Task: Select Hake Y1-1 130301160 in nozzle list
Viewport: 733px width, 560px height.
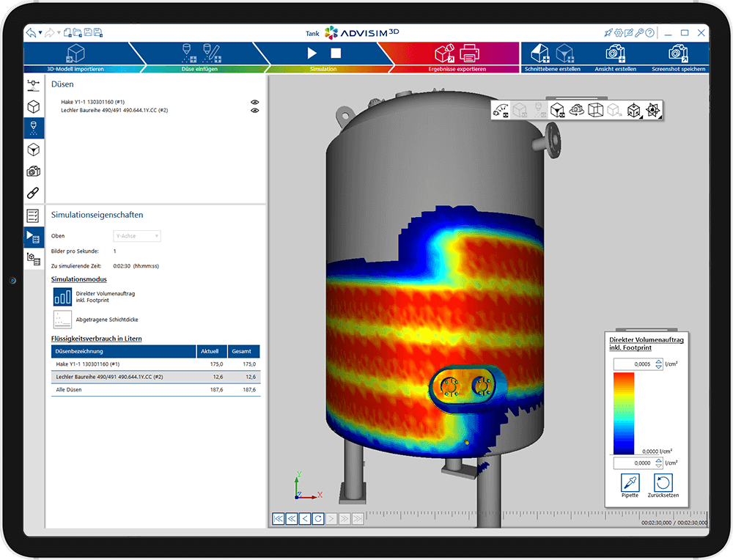Action: click(92, 102)
